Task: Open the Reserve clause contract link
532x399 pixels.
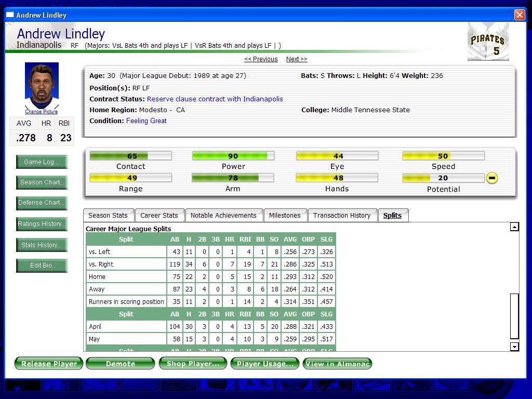Action: [x=215, y=99]
